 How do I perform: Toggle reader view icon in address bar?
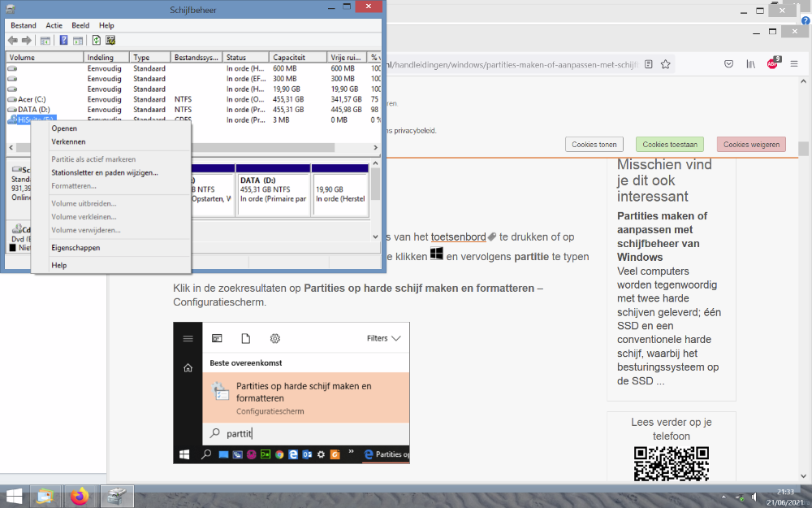(x=649, y=64)
